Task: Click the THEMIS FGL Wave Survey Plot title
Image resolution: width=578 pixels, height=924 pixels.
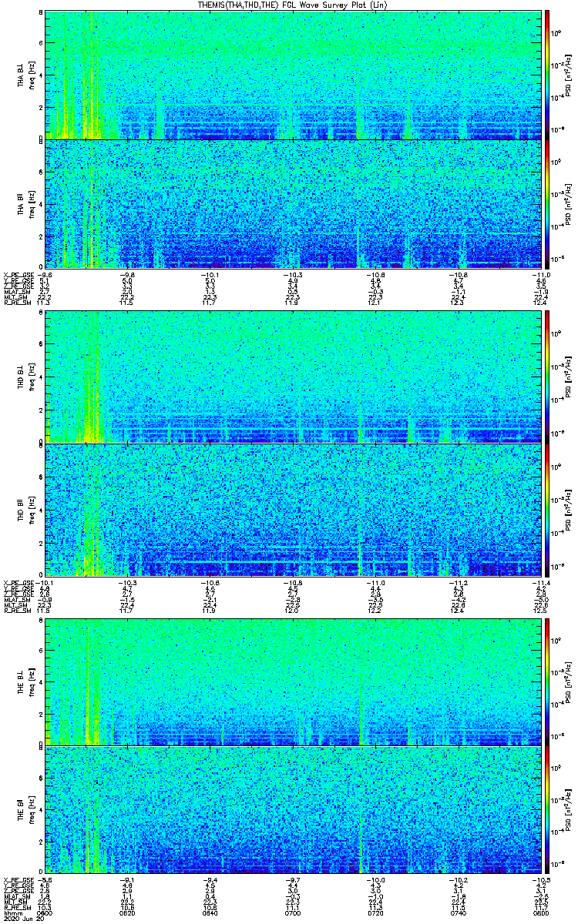Action: tap(294, 5)
